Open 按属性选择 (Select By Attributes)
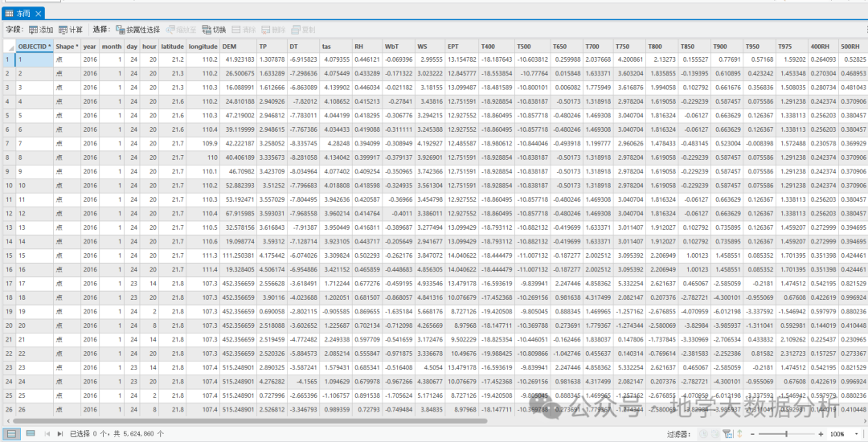This screenshot has height=442, width=868. pyautogui.click(x=138, y=29)
